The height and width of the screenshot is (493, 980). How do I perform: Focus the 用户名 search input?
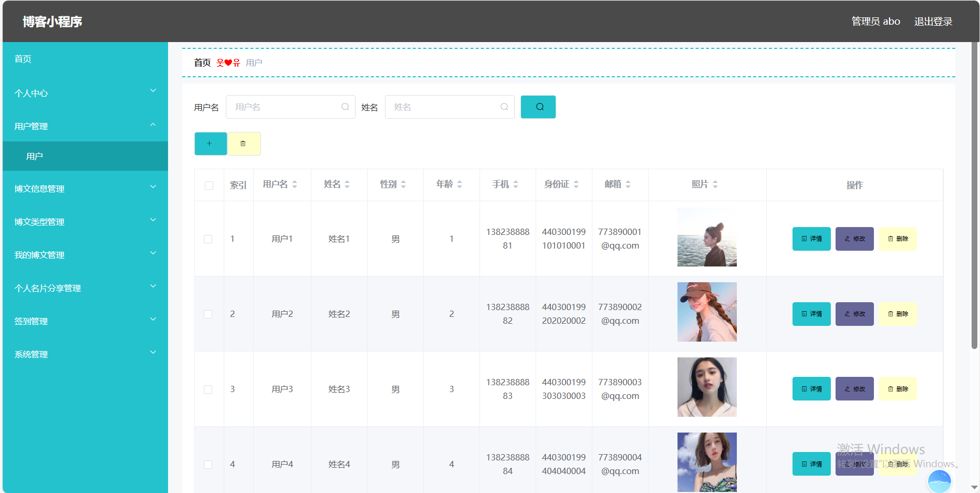tap(290, 107)
